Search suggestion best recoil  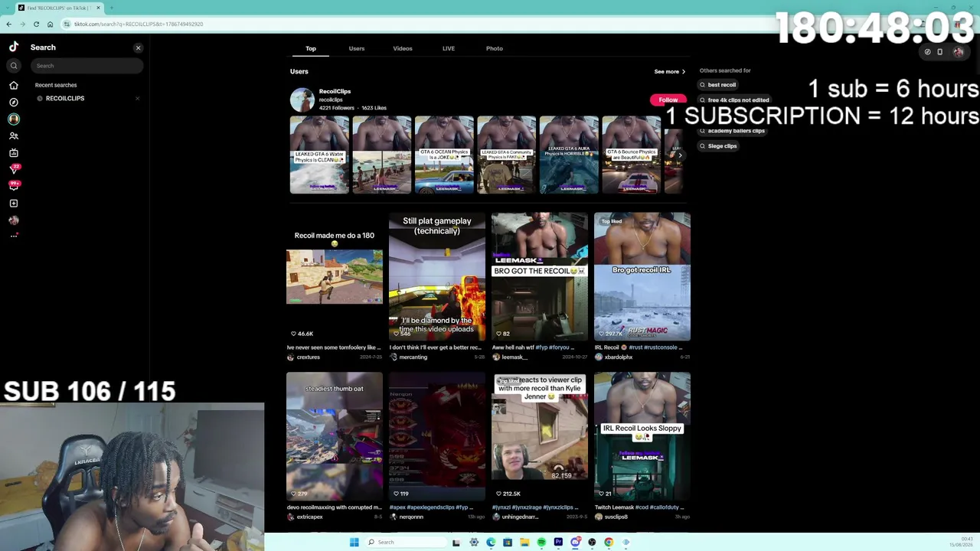[718, 85]
